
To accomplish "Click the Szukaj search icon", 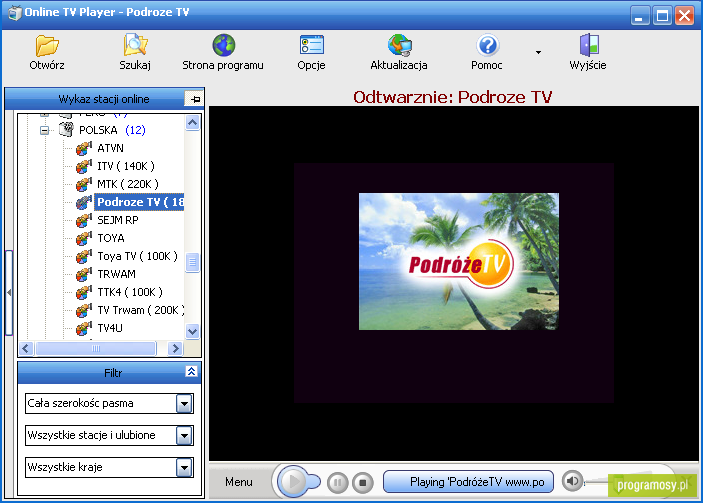I will [x=135, y=45].
